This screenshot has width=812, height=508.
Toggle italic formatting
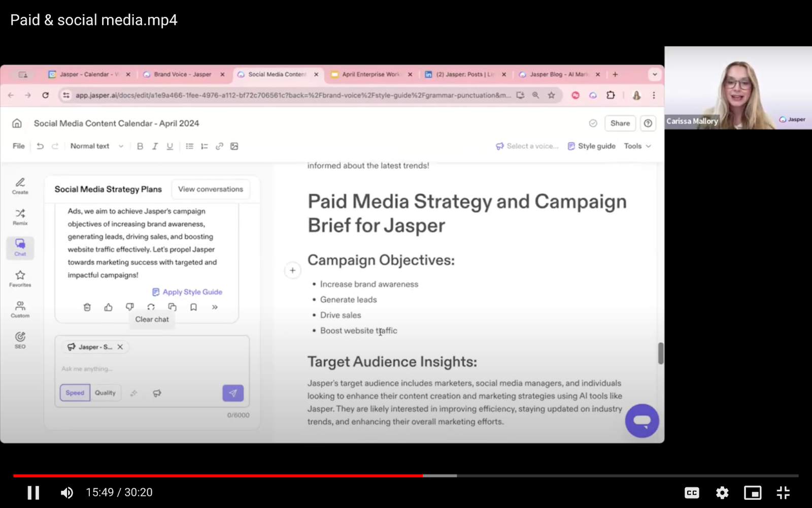click(155, 146)
